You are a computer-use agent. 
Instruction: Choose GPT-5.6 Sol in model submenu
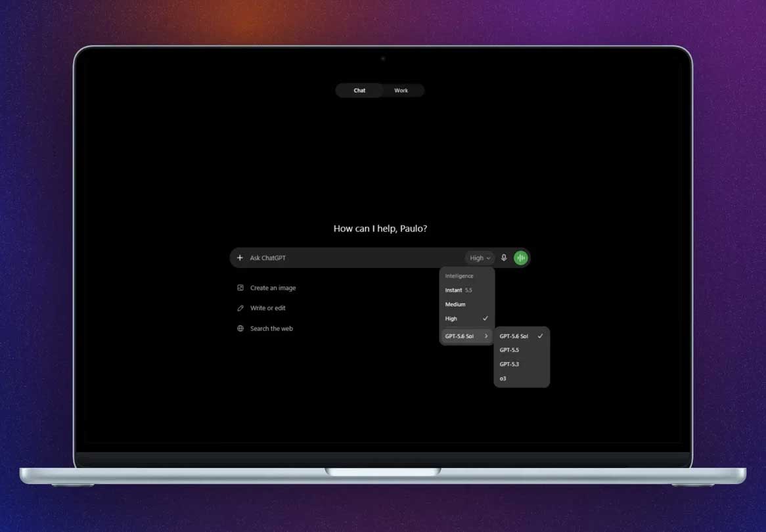coord(521,336)
